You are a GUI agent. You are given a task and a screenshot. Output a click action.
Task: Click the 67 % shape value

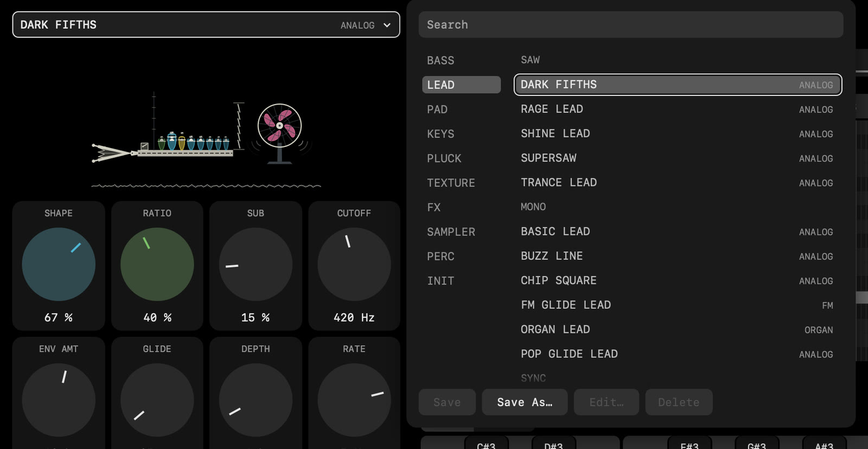click(59, 318)
